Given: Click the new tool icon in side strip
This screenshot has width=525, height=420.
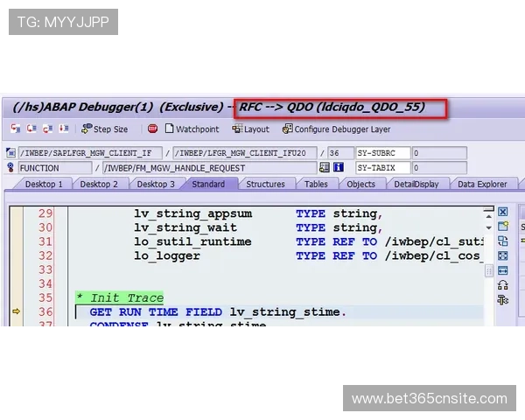Looking at the screenshot, I should click(502, 227).
